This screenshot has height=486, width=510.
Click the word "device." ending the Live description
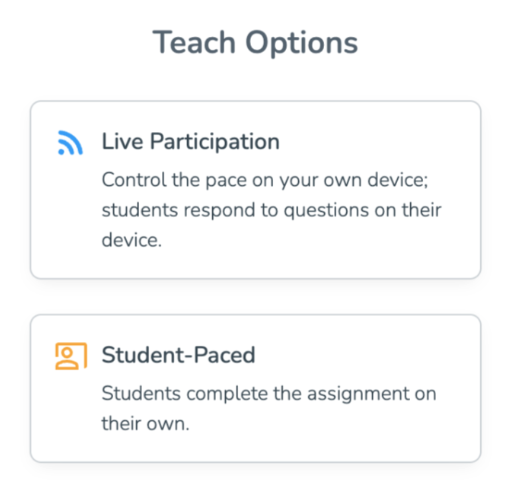132,240
